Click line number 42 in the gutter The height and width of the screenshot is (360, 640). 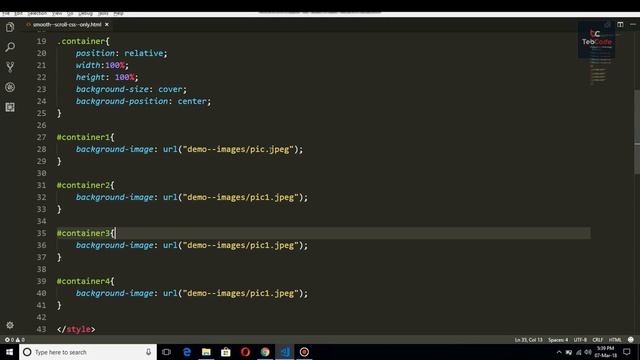(41, 317)
